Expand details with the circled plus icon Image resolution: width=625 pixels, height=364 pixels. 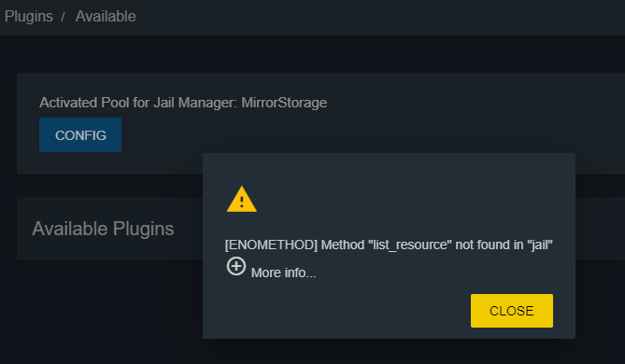236,266
